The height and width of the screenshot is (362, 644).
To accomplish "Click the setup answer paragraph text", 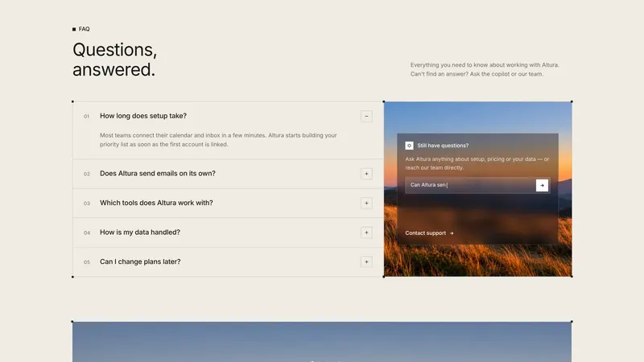I will 218,140.
